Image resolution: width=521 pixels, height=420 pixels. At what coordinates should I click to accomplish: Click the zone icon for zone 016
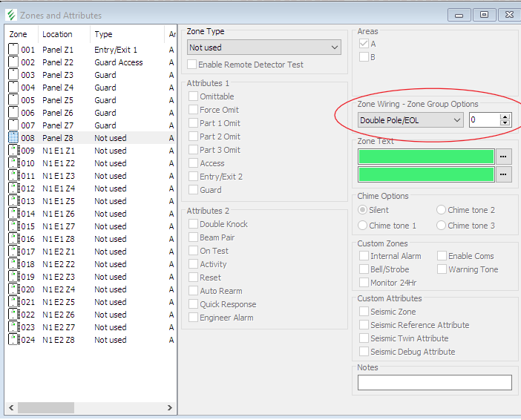click(13, 239)
